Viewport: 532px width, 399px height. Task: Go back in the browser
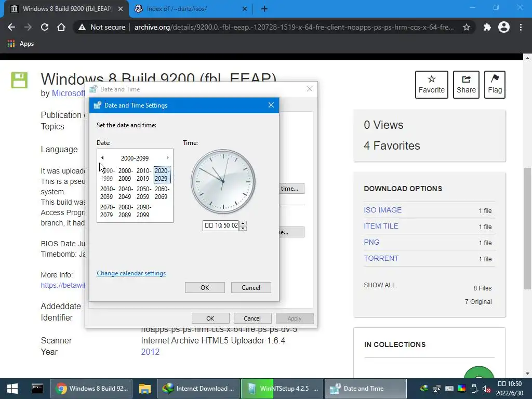(x=11, y=27)
